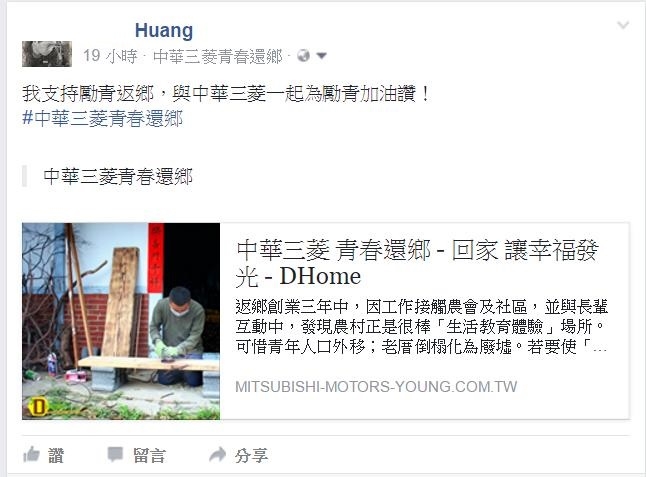Viewport: 646px width, 477px height.
Task: Open Huang's profile picture
Action: [x=47, y=54]
